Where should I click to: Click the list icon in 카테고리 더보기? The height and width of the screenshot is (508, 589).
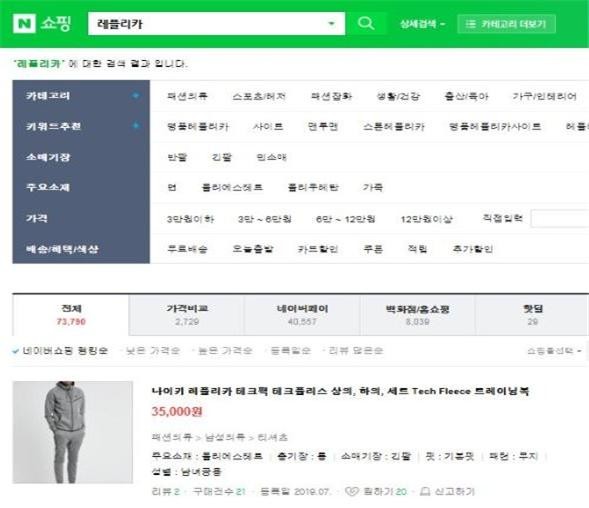point(470,24)
